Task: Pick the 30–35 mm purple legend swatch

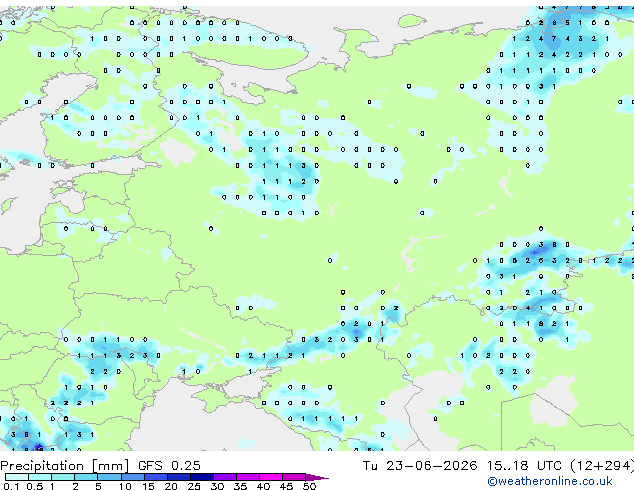Action: 225,477
